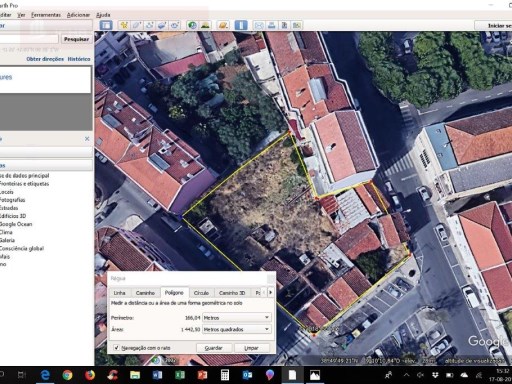512x384 pixels.
Task: Select the Clima layer
Action: tap(6, 232)
